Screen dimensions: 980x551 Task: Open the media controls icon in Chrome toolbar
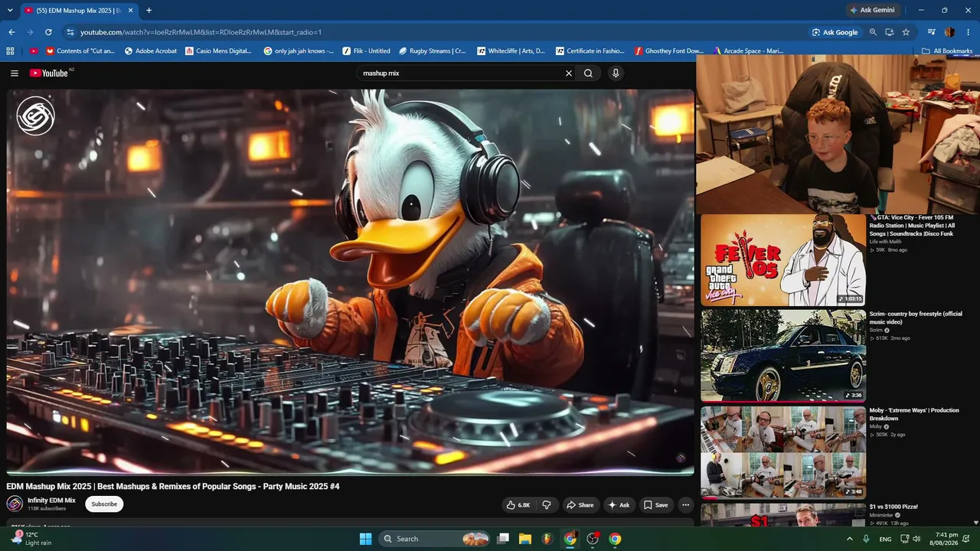point(932,32)
